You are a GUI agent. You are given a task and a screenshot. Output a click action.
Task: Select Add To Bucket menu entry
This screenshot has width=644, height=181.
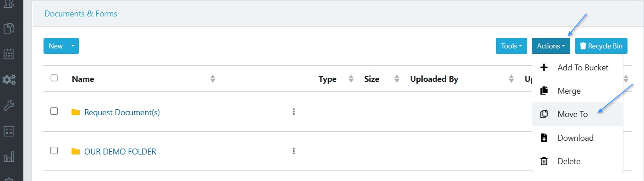pyautogui.click(x=577, y=68)
